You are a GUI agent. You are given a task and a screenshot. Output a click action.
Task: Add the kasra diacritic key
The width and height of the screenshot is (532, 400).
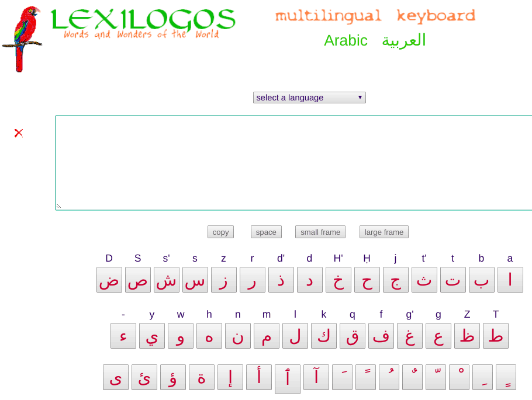[482, 377]
